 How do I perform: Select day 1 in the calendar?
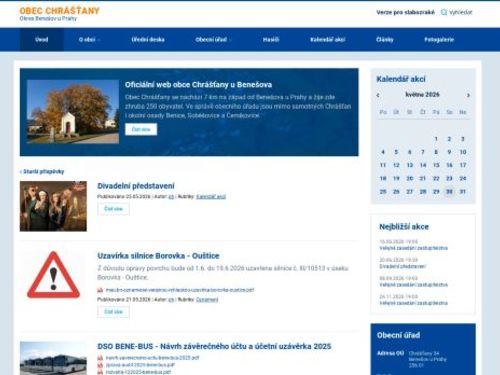(x=436, y=139)
